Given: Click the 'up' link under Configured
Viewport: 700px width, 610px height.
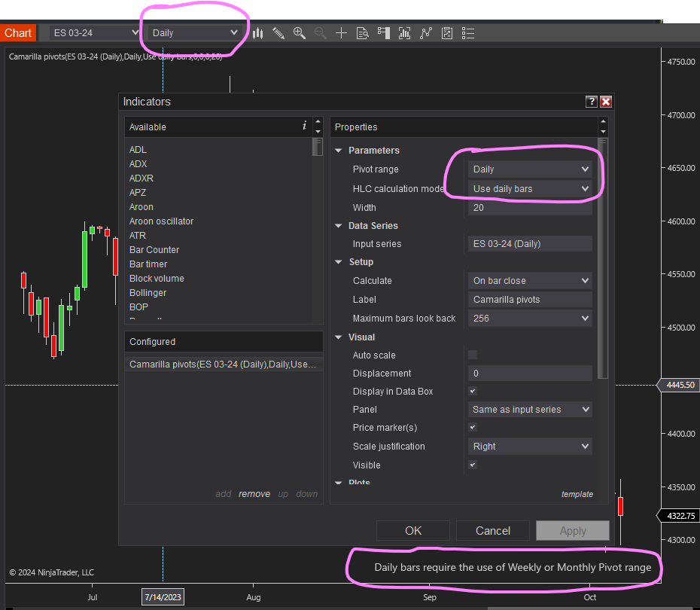Looking at the screenshot, I should click(x=283, y=494).
